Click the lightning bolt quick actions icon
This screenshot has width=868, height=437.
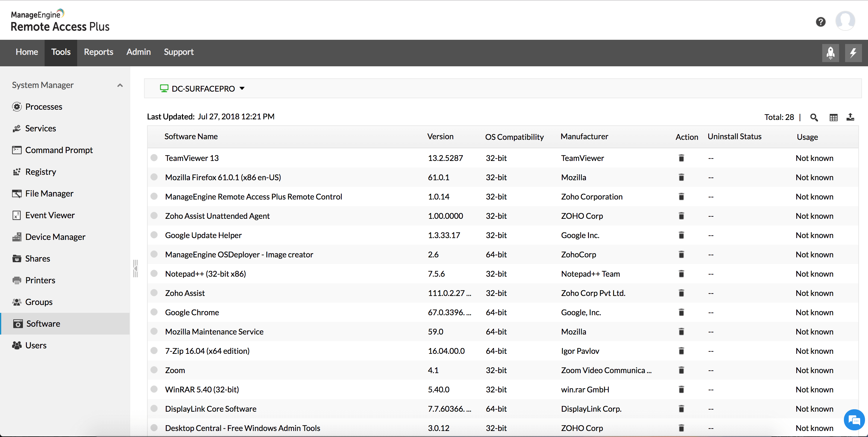(853, 52)
